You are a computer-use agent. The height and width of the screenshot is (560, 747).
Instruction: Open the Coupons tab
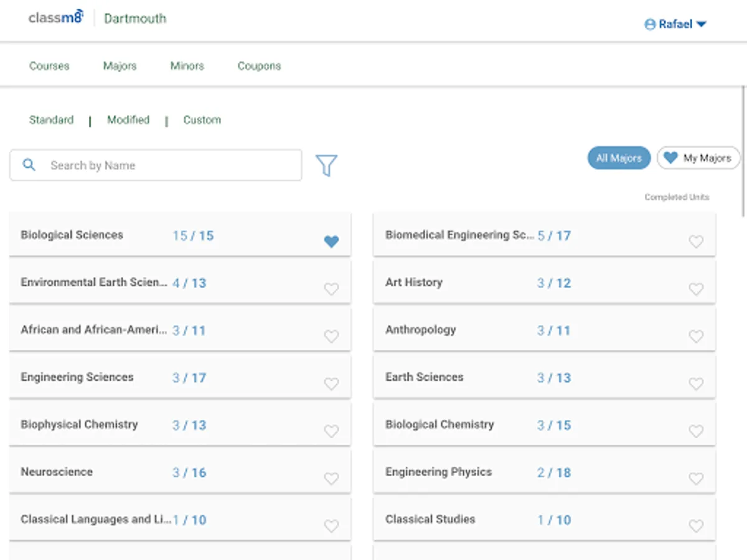point(259,66)
